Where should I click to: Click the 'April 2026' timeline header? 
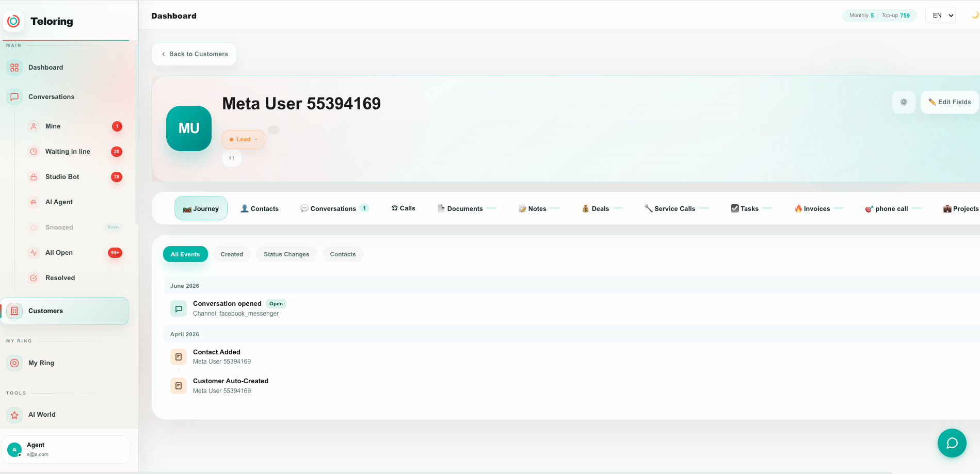tap(185, 334)
